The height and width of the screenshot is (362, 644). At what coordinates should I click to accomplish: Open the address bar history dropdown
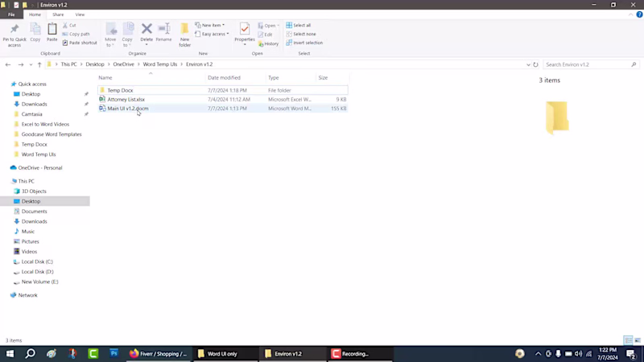click(528, 64)
